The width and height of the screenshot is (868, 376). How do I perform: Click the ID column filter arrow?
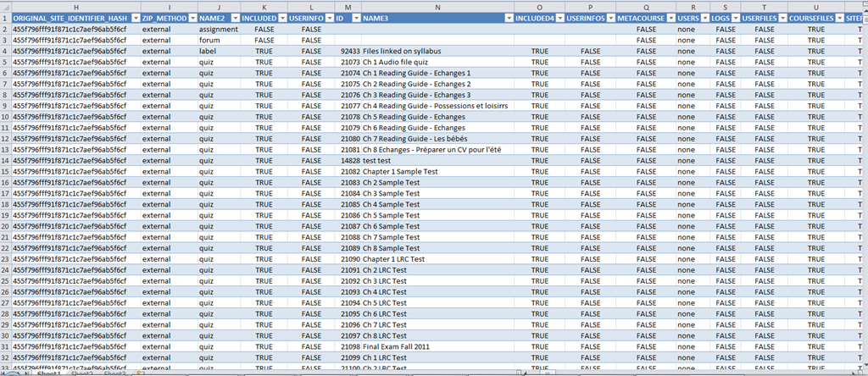pos(355,18)
